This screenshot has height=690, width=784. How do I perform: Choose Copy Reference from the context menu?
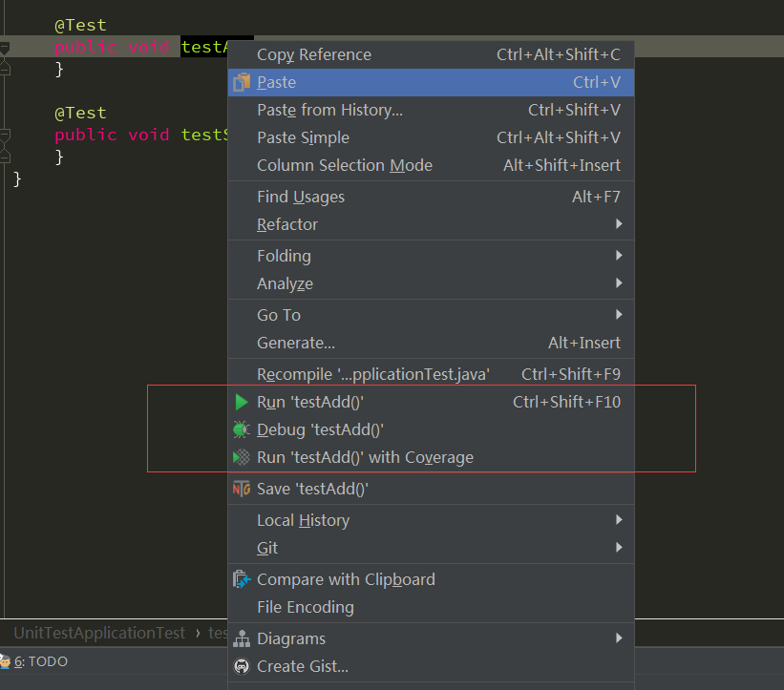coord(431,54)
